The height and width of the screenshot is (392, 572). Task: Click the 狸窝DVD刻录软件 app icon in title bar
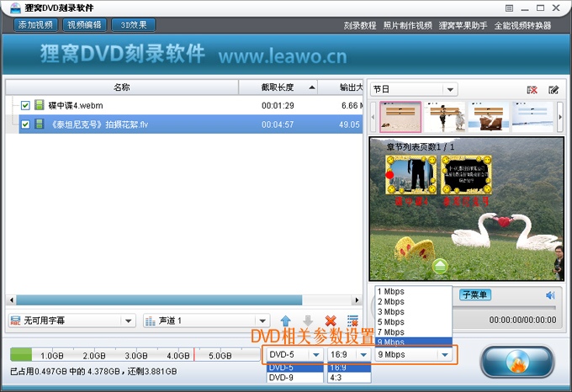(x=15, y=8)
